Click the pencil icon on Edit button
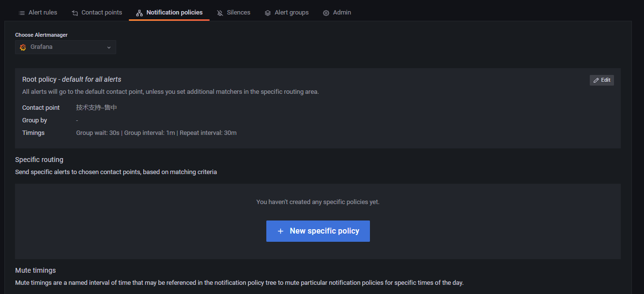Screen dimensions: 644x294 (x=596, y=80)
